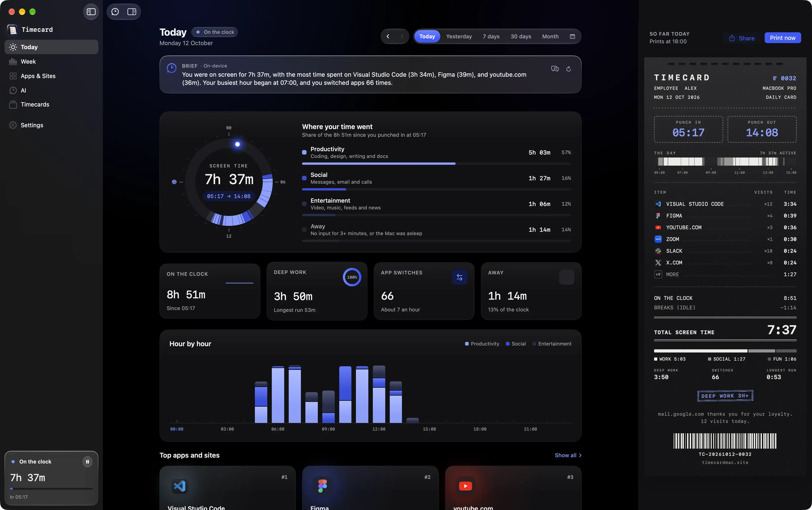Click the Share button

(x=742, y=38)
